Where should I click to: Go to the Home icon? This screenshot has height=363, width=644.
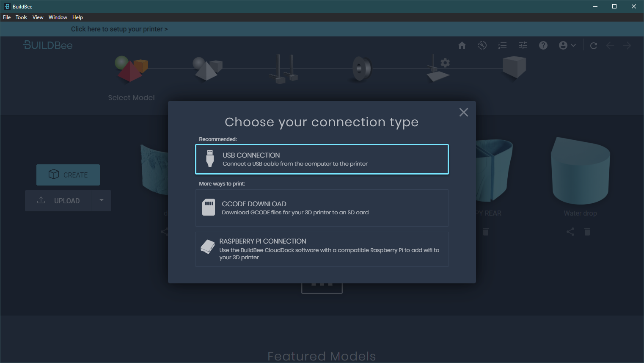coord(462,45)
